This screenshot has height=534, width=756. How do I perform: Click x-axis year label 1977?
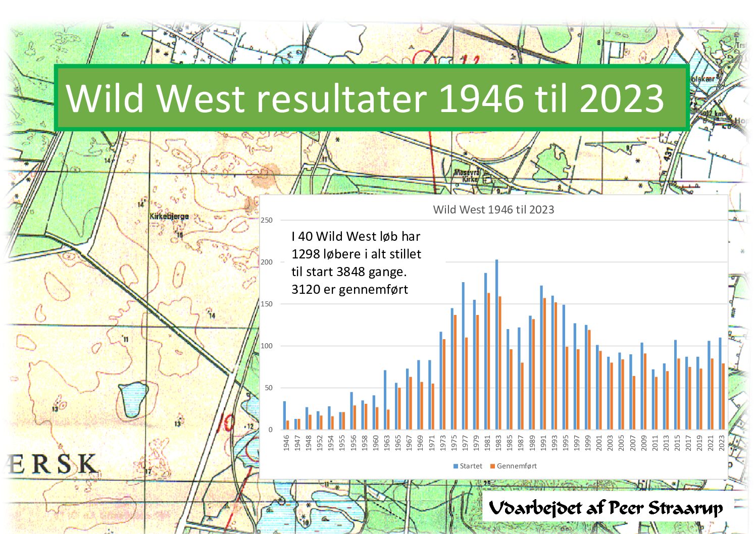coord(465,443)
